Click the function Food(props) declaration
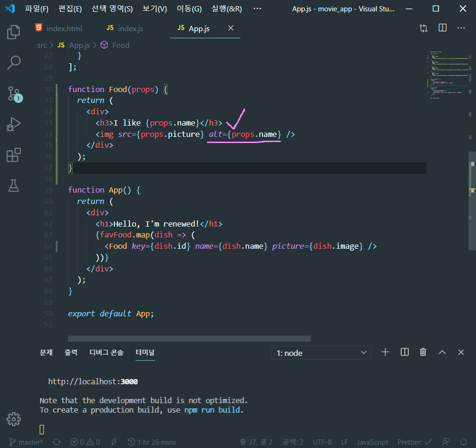This screenshot has height=448, width=476. (x=118, y=90)
